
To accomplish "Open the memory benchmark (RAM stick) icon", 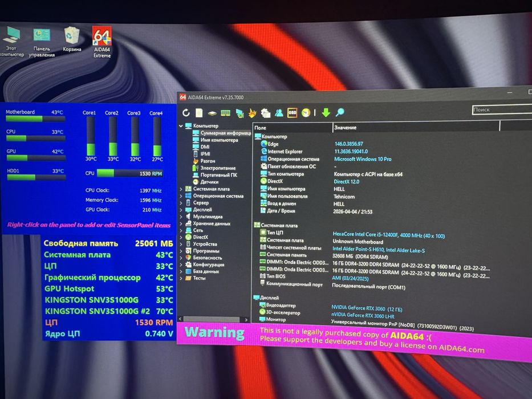I will (226, 113).
